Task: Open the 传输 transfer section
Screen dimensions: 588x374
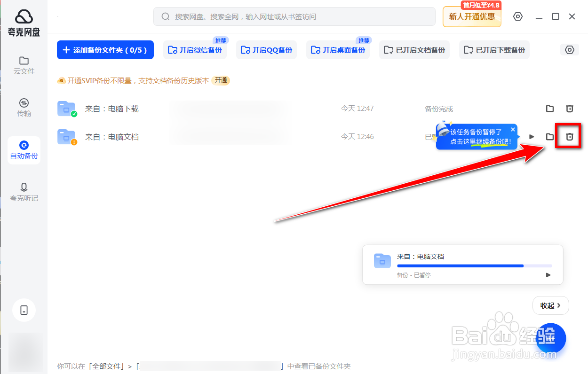Action: [24, 108]
